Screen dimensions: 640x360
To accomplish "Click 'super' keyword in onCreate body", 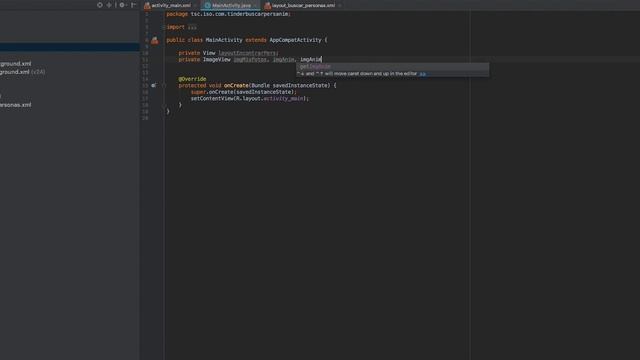I will click(x=198, y=92).
